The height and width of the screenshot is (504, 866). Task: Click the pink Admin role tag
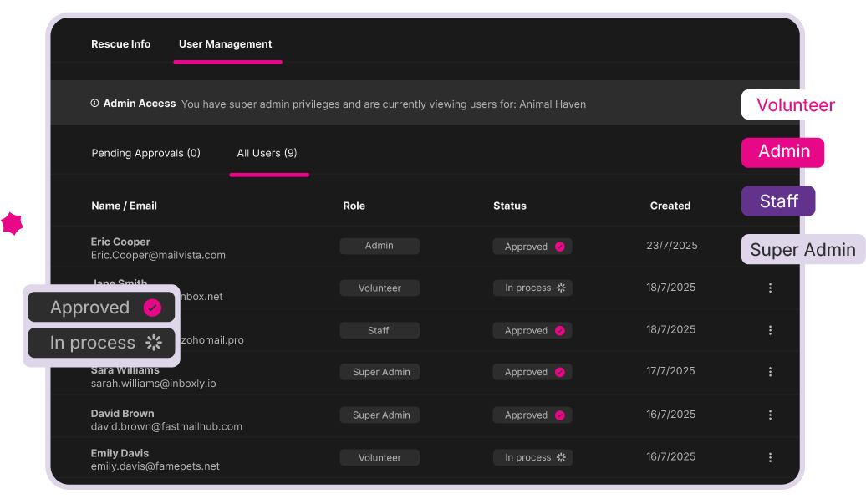pos(782,152)
